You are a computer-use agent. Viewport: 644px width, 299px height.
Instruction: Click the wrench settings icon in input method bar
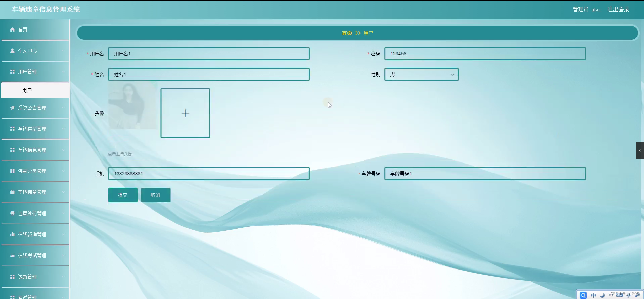tap(637, 295)
